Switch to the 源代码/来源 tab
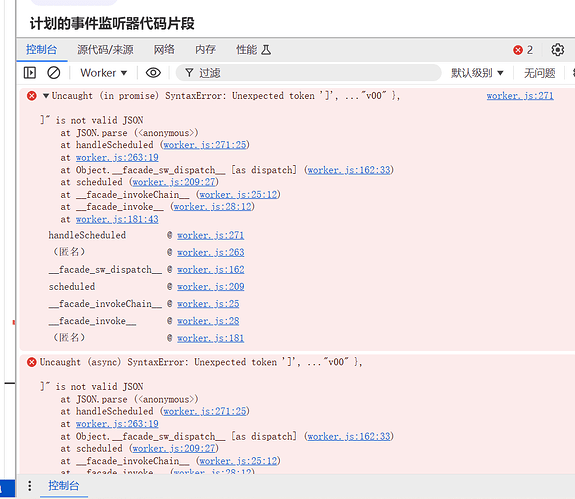This screenshot has width=575, height=499. pyautogui.click(x=105, y=49)
